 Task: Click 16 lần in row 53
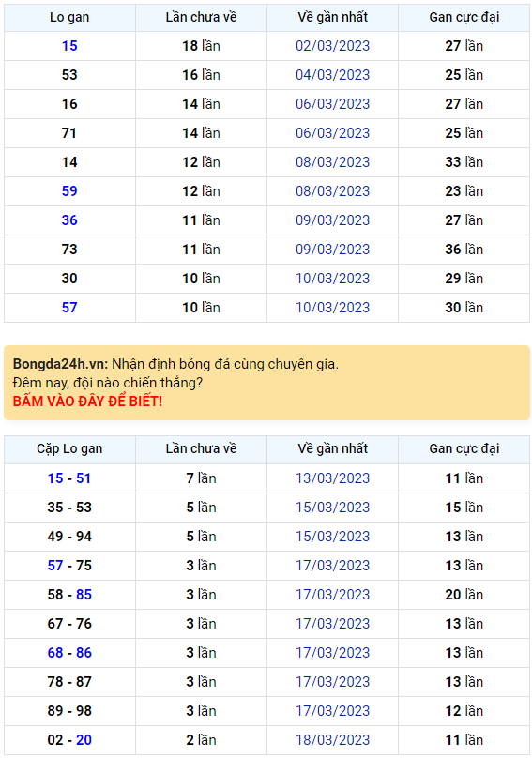[201, 75]
